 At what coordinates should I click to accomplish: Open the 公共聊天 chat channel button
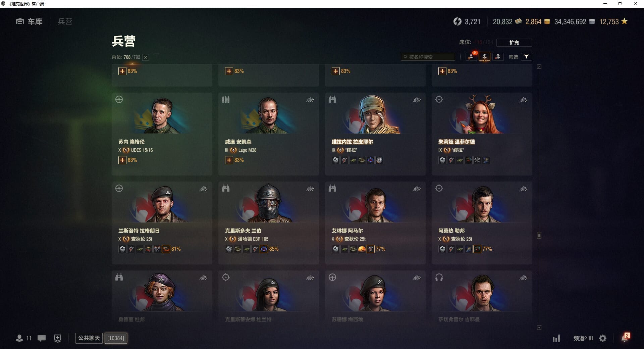point(89,338)
